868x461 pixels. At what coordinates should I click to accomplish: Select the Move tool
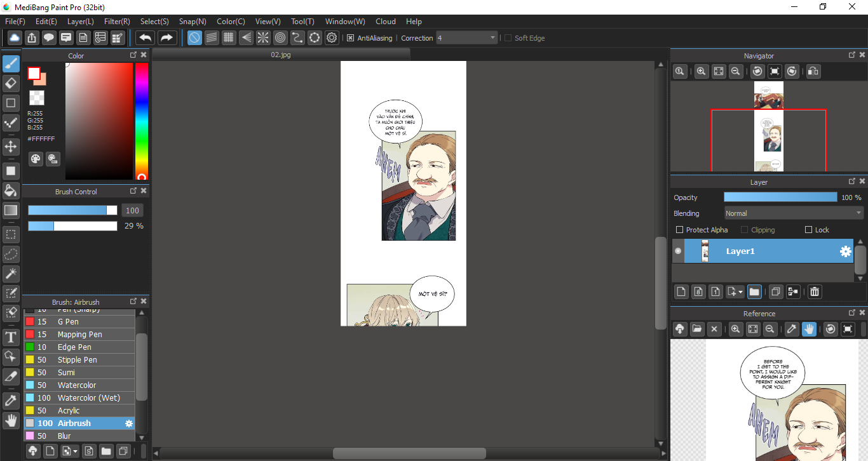11,147
